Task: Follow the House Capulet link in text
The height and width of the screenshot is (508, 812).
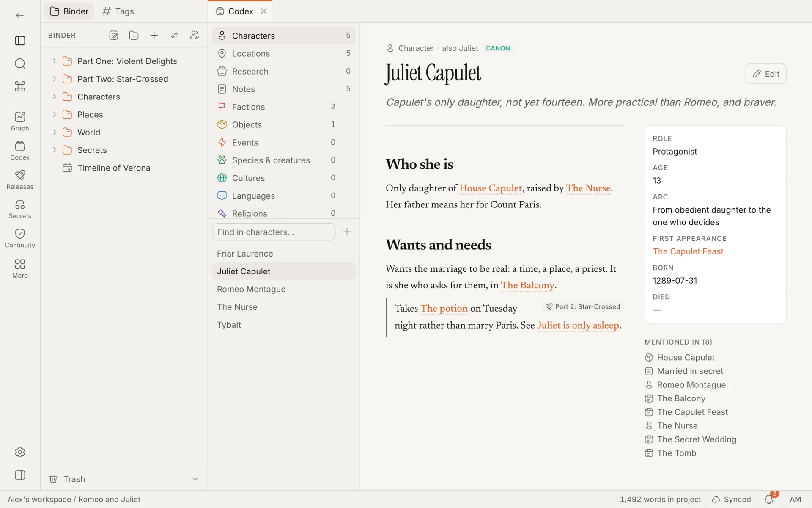Action: coord(491,188)
